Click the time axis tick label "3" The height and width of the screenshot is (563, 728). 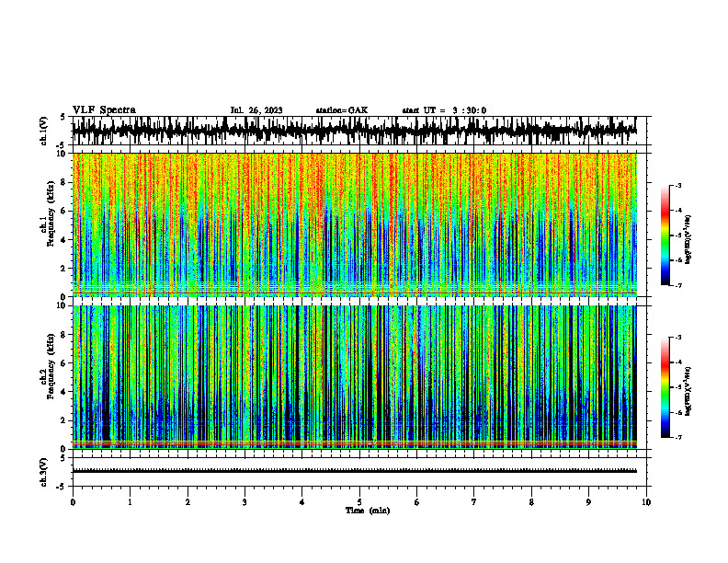(245, 502)
